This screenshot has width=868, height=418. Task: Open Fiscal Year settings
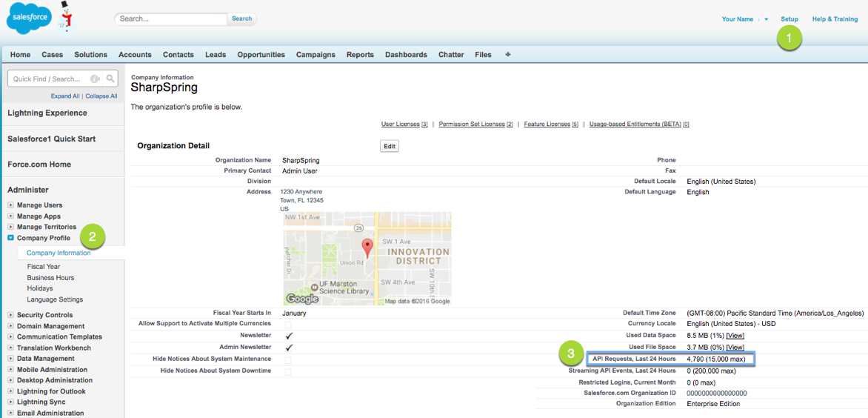point(44,266)
